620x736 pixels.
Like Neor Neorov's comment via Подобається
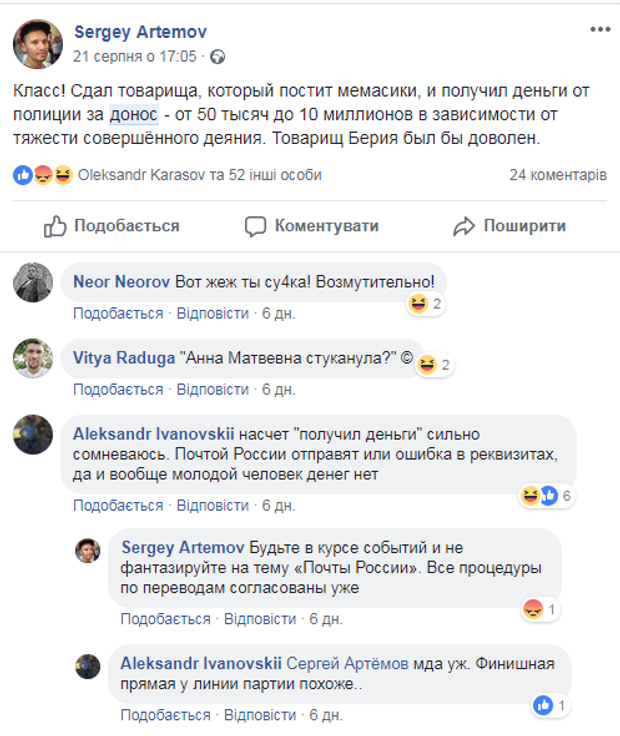click(x=118, y=313)
